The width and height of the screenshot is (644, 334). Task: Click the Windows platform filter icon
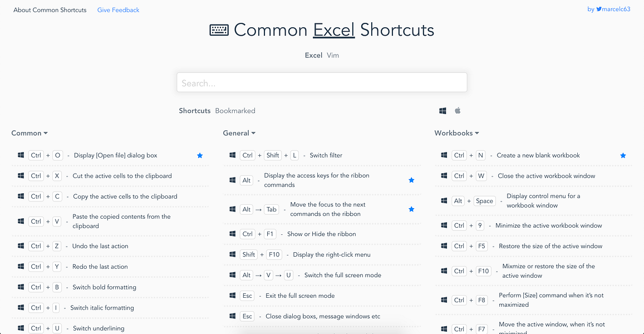click(443, 110)
